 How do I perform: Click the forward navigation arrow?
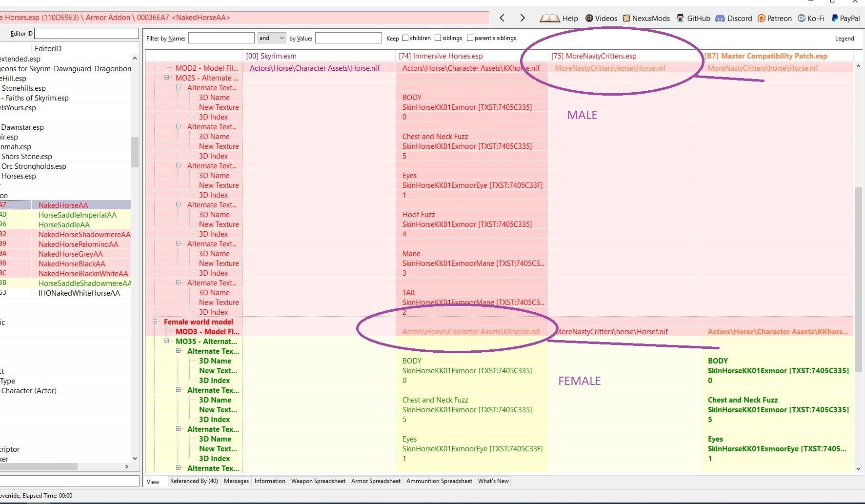coord(523,18)
